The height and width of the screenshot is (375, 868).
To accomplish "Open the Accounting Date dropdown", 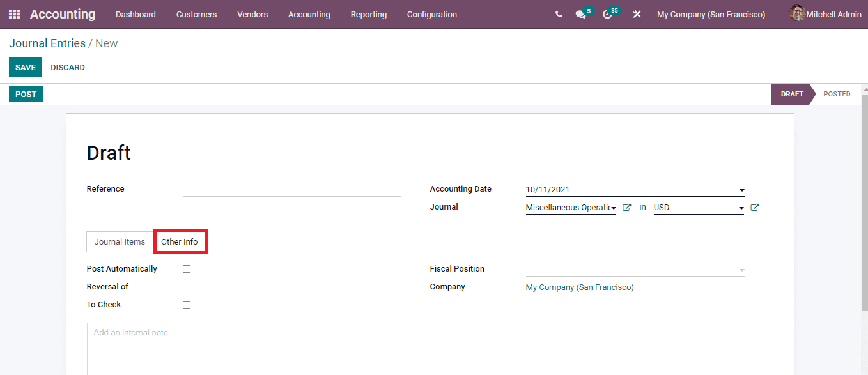I will (741, 190).
